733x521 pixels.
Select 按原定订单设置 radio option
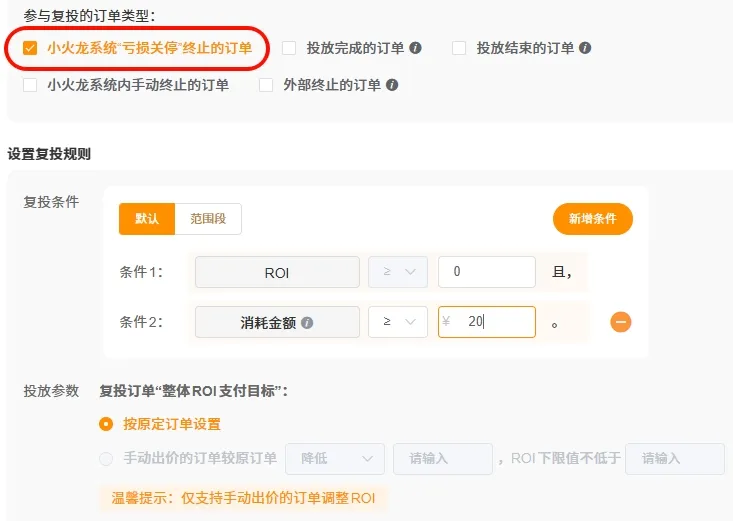(x=106, y=424)
